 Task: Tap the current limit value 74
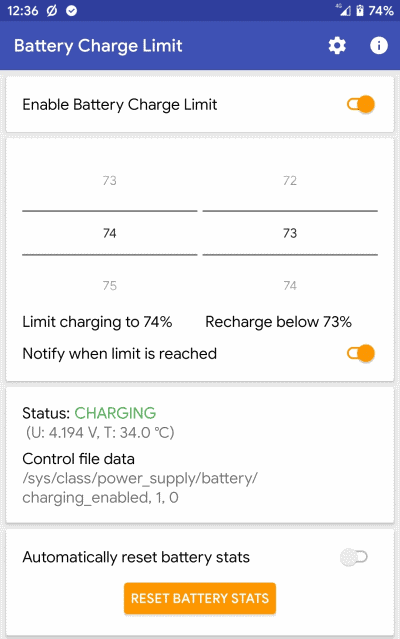coord(110,233)
